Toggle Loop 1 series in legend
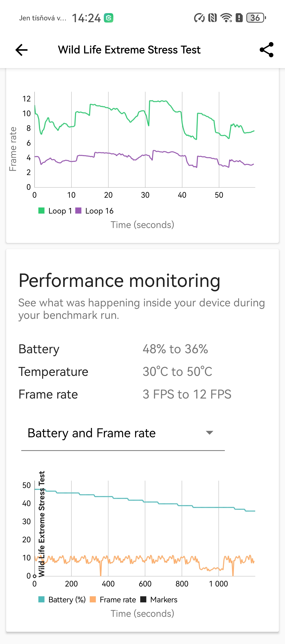 (x=55, y=211)
